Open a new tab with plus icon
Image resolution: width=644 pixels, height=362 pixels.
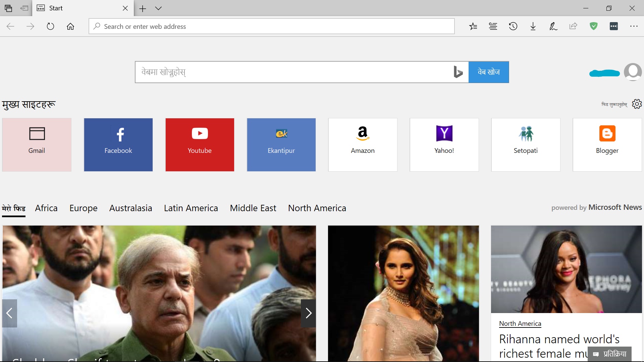pos(143,8)
